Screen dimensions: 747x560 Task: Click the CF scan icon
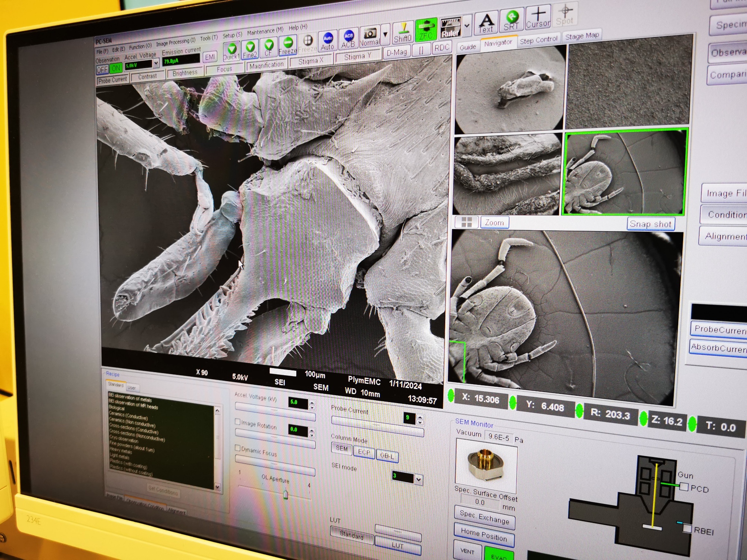pos(269,47)
